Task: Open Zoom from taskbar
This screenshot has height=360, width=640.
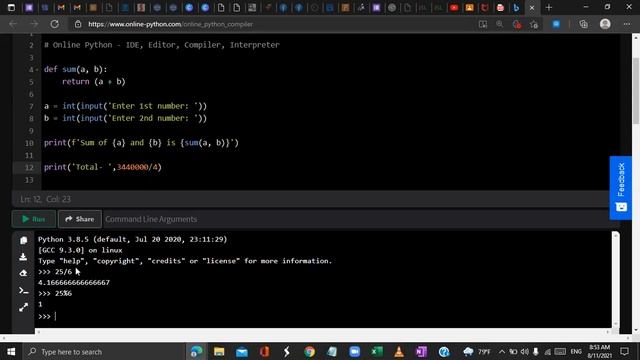Action: click(354, 351)
